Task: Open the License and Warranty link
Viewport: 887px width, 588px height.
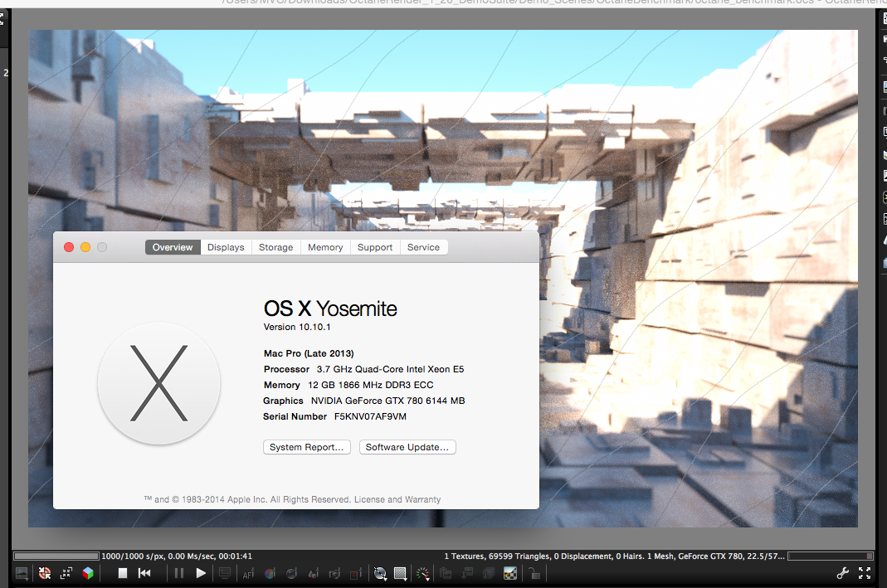Action: click(397, 500)
